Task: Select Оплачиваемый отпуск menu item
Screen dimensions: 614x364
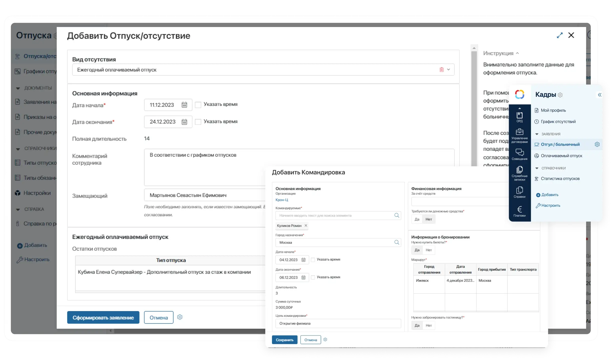Action: click(x=561, y=156)
